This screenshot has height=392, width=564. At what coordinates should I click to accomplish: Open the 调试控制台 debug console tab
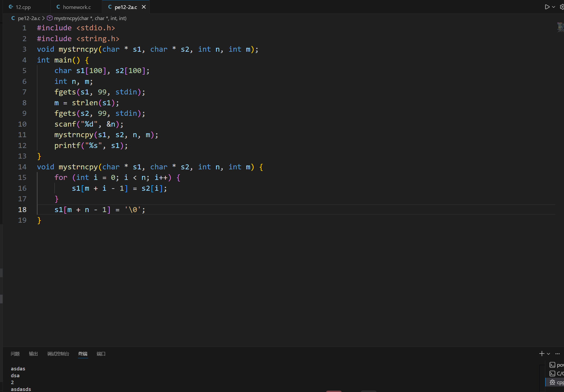point(58,354)
